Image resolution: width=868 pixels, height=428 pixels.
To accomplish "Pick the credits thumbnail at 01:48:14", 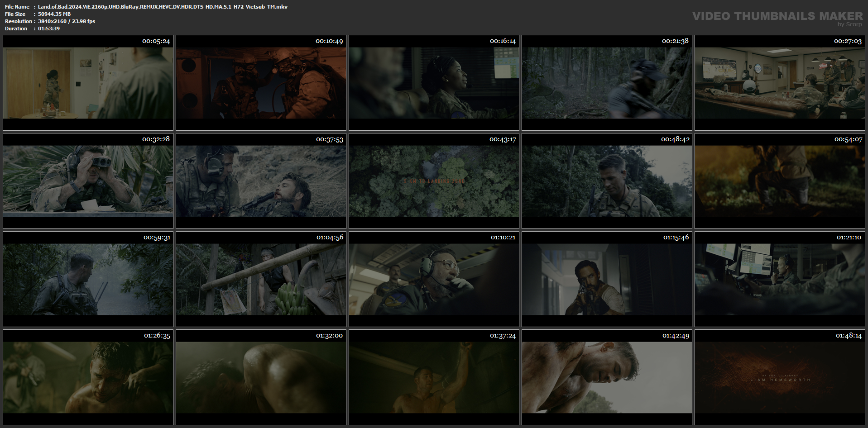I will (x=780, y=377).
